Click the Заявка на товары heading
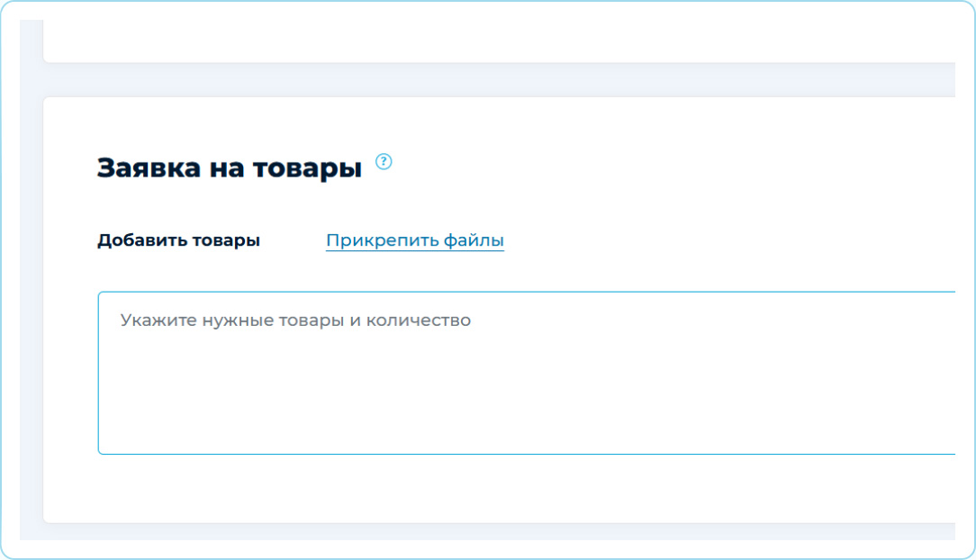976x560 pixels. pos(229,168)
